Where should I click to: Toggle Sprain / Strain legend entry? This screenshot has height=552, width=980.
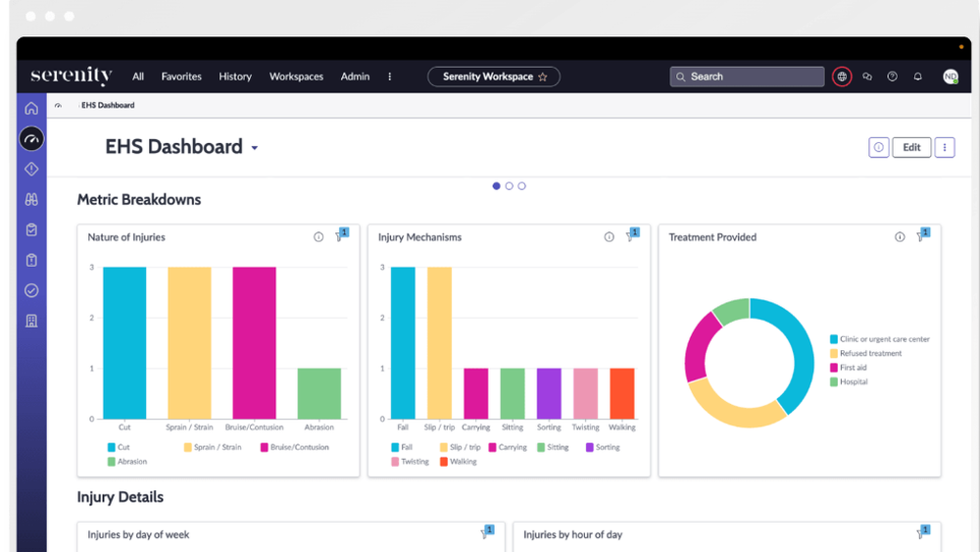(x=213, y=448)
